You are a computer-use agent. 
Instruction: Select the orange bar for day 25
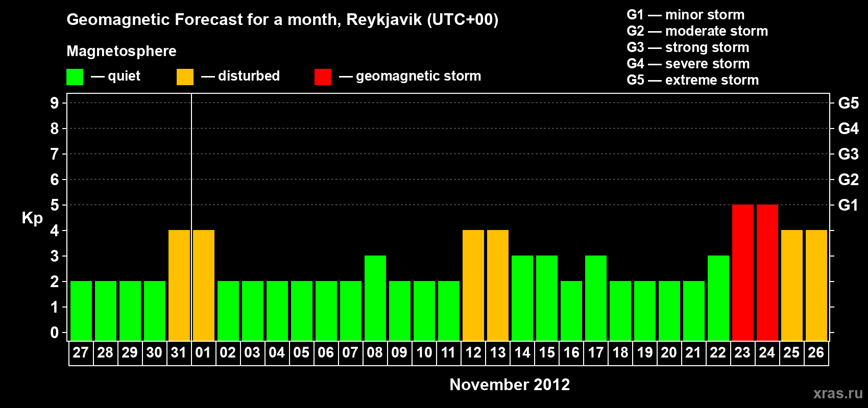pos(792,285)
